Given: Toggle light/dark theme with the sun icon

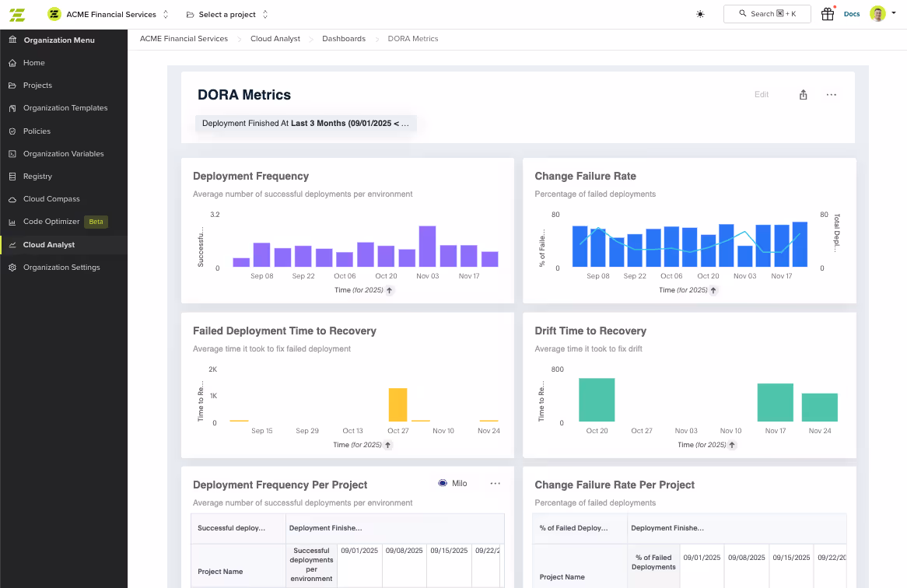Looking at the screenshot, I should (700, 14).
